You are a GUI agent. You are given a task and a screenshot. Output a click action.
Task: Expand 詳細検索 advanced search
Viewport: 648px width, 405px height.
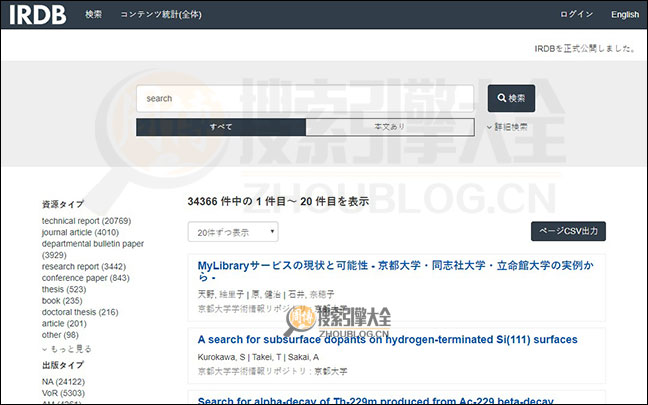pos(507,127)
